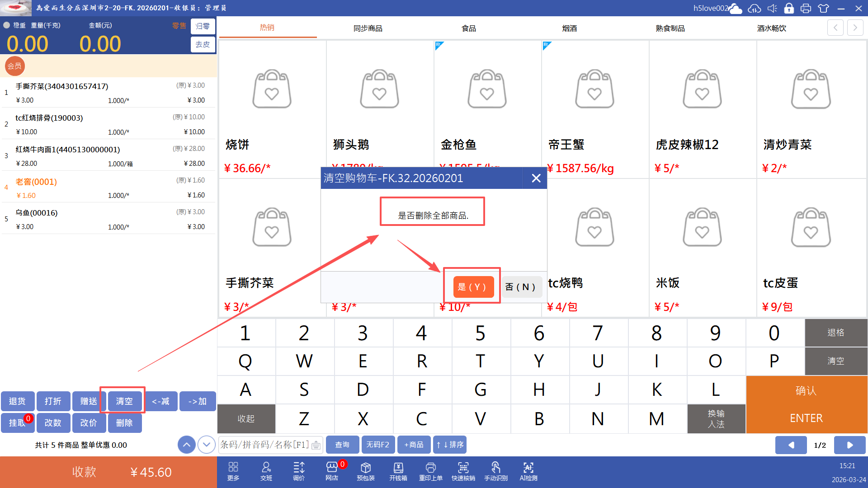Click the 交班 shift handover icon

(266, 471)
